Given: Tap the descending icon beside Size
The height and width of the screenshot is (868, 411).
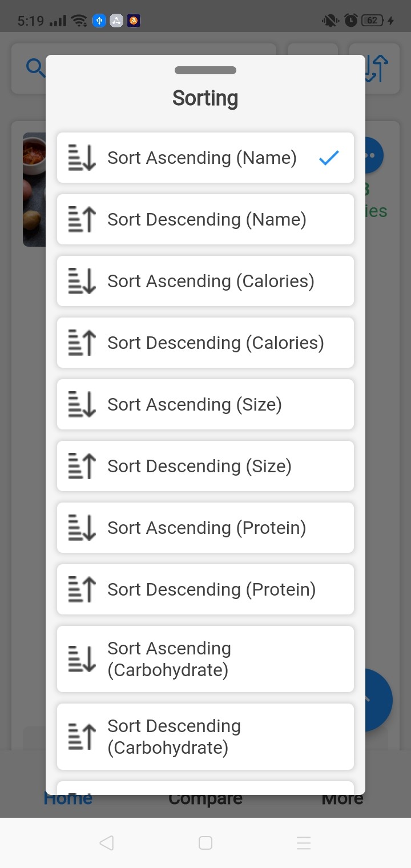Looking at the screenshot, I should tap(82, 466).
